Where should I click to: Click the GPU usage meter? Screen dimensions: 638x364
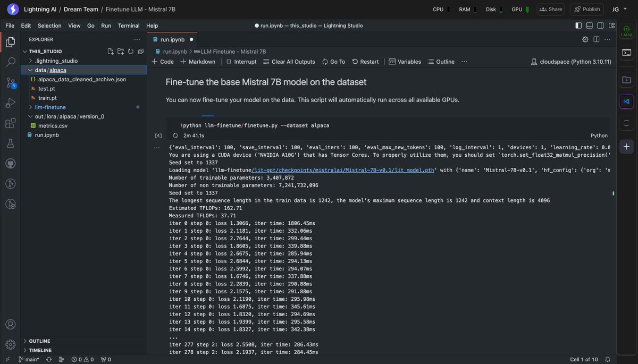pos(520,9)
